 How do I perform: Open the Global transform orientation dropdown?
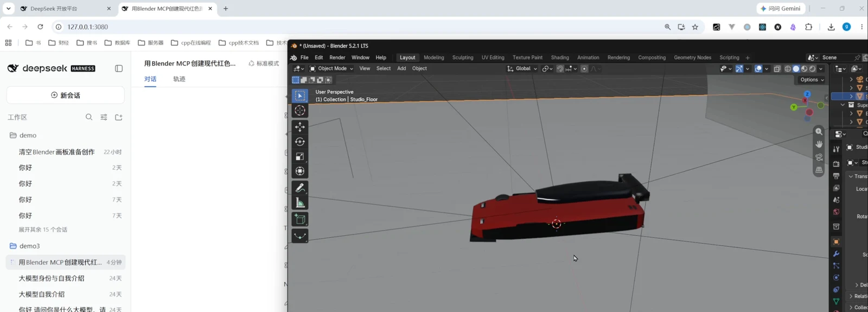tap(522, 69)
